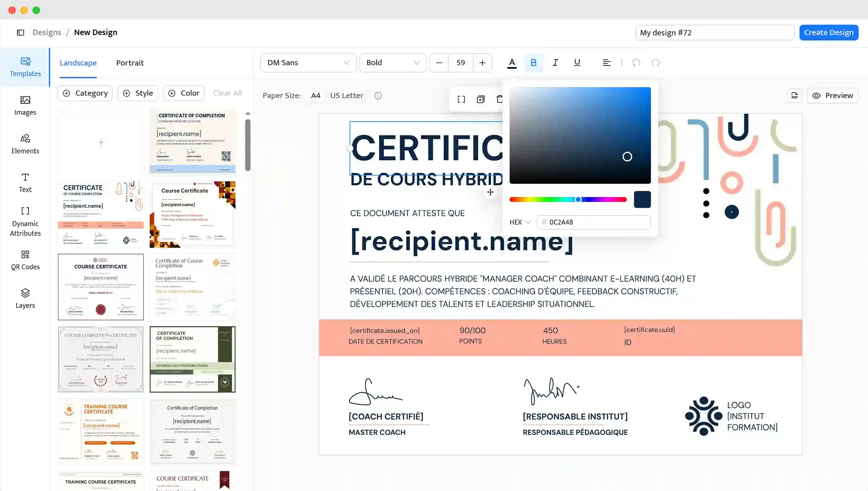Select the Course Certificate template thumbnail
868x491 pixels.
[192, 214]
